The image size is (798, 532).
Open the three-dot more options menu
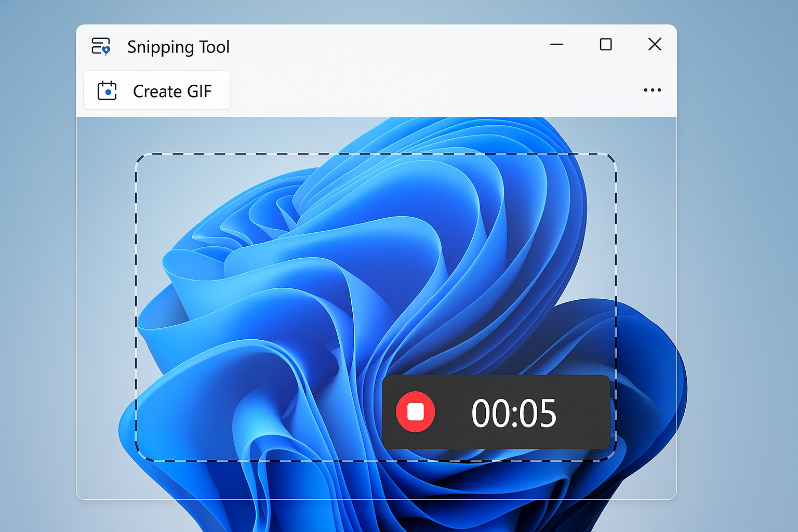(x=653, y=90)
